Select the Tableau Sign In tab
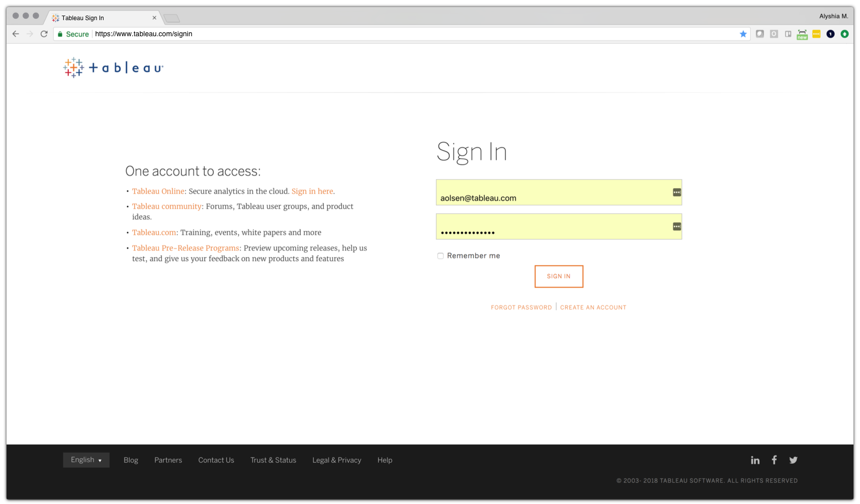 pos(103,18)
